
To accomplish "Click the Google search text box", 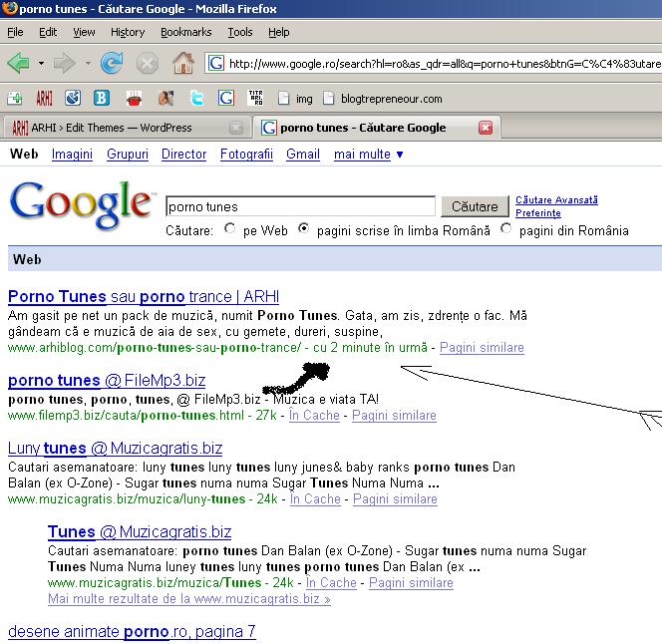I will [301, 206].
